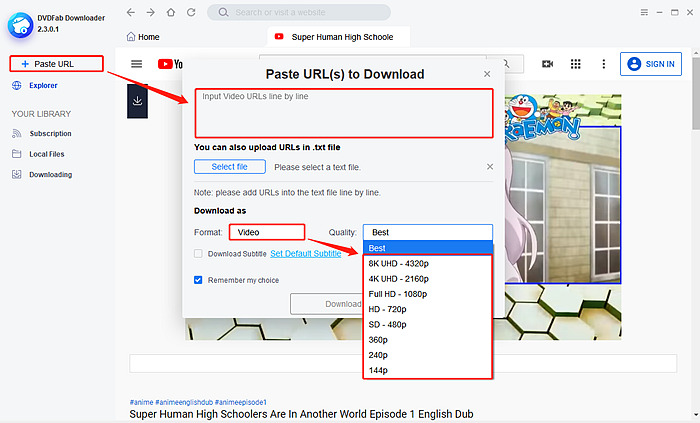700x423 pixels.
Task: Click the Select file button
Action: pos(229,167)
